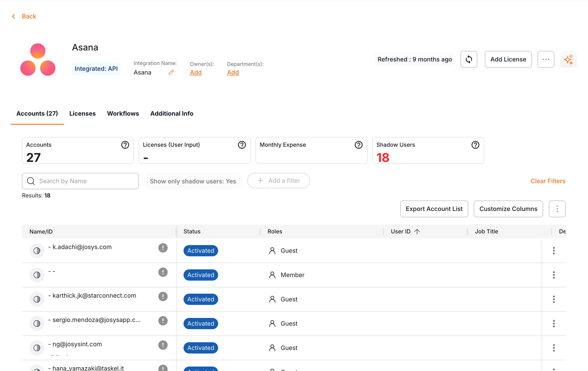This screenshot has height=371, width=588.
Task: Open 'Show only shadow users: Yes' filter
Action: click(x=193, y=181)
